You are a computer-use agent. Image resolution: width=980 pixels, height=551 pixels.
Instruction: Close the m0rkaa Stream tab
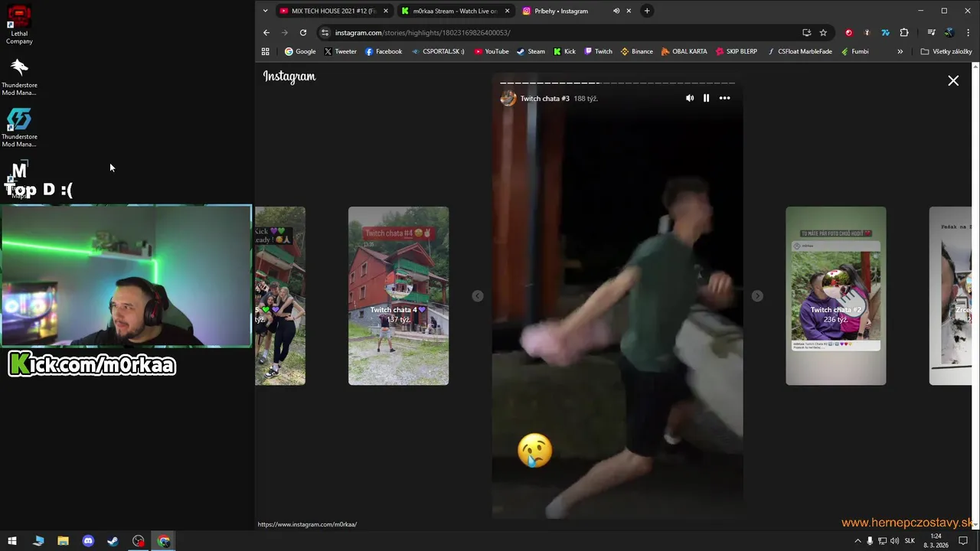click(507, 11)
